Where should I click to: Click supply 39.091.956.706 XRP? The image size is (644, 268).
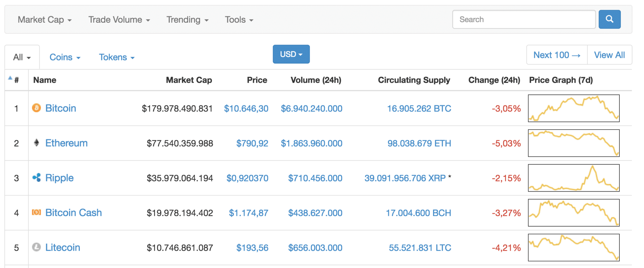(x=405, y=178)
